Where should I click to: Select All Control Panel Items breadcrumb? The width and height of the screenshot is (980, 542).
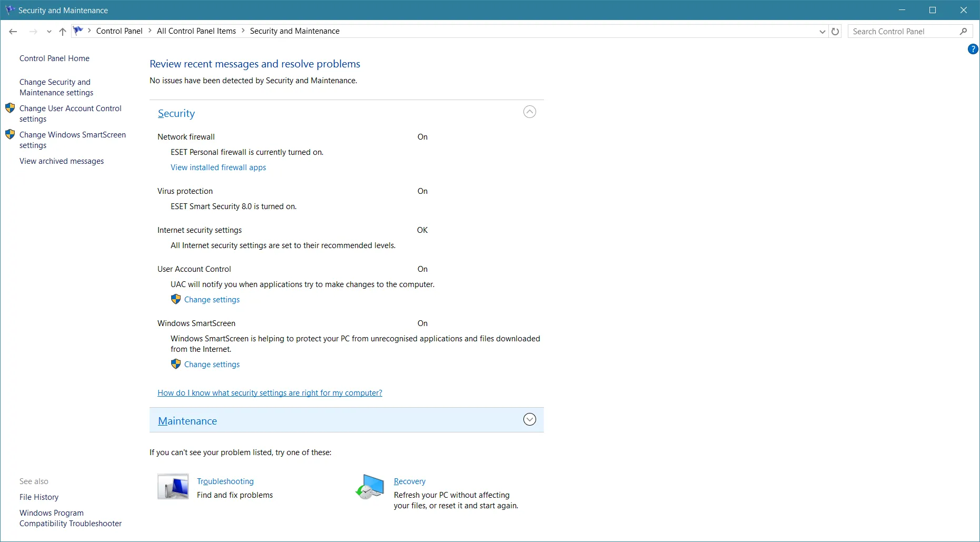(196, 31)
